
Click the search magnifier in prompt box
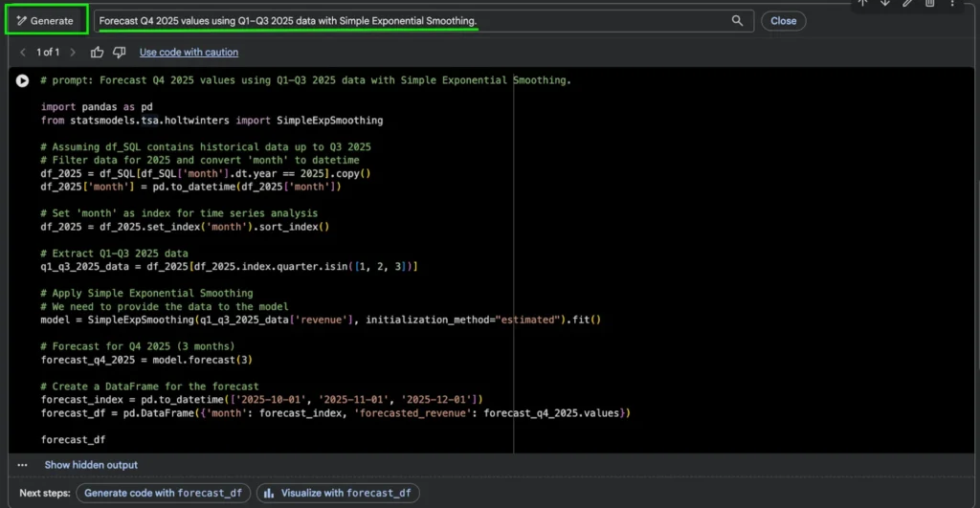pos(737,21)
